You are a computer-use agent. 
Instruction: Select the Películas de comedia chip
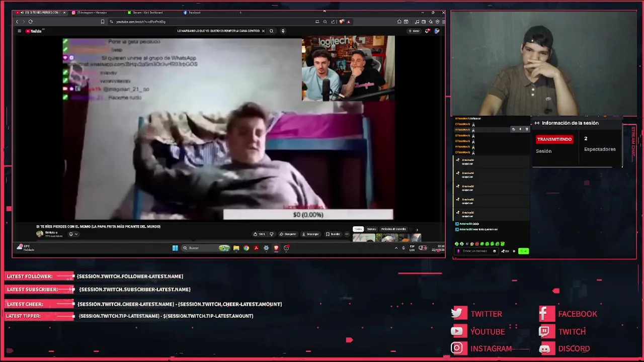click(x=393, y=229)
